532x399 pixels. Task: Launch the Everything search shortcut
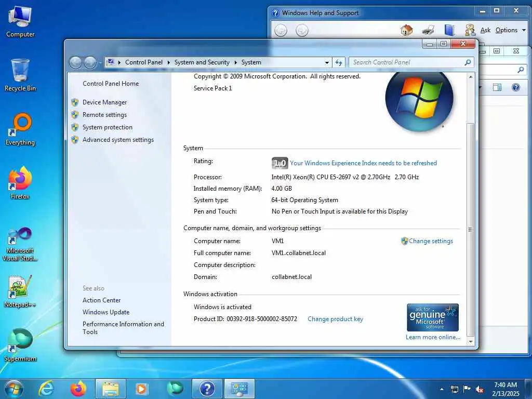(20, 129)
